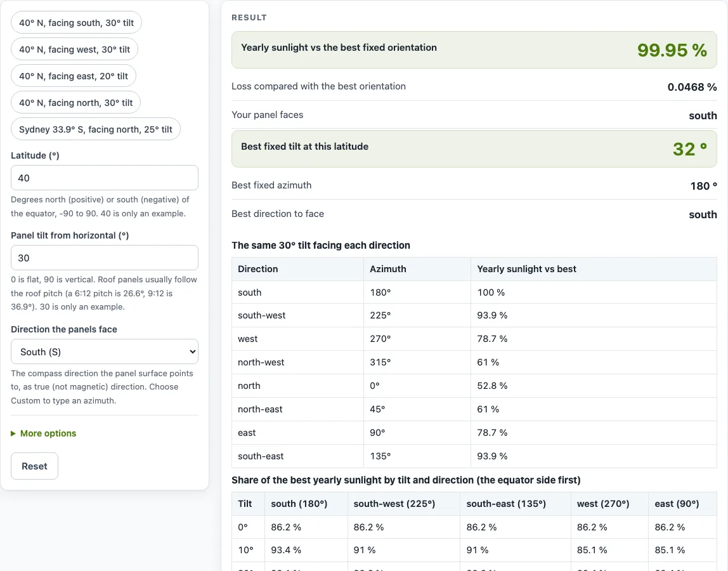728x571 pixels.
Task: Apply preset 40° N facing south, 30° tilt
Action: [76, 23]
